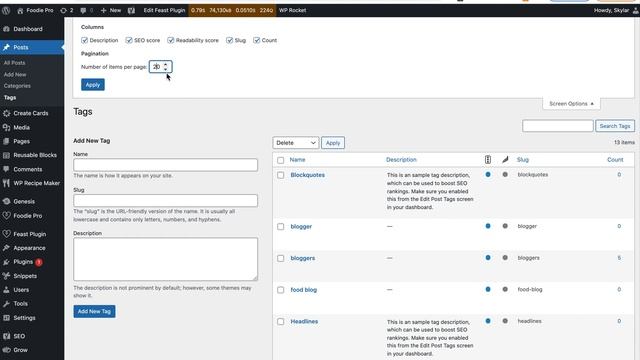Open All Posts submenu
The image size is (640, 360).
[x=15, y=63]
